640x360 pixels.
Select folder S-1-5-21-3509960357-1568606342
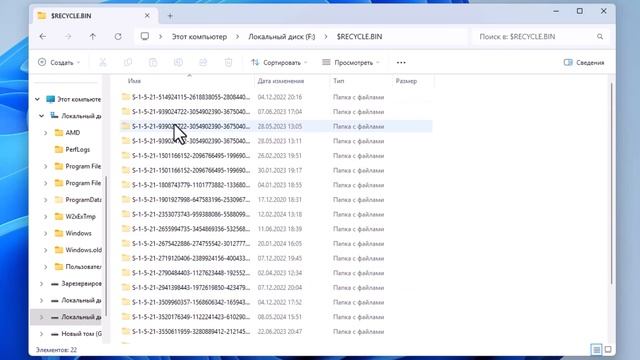pos(191,302)
